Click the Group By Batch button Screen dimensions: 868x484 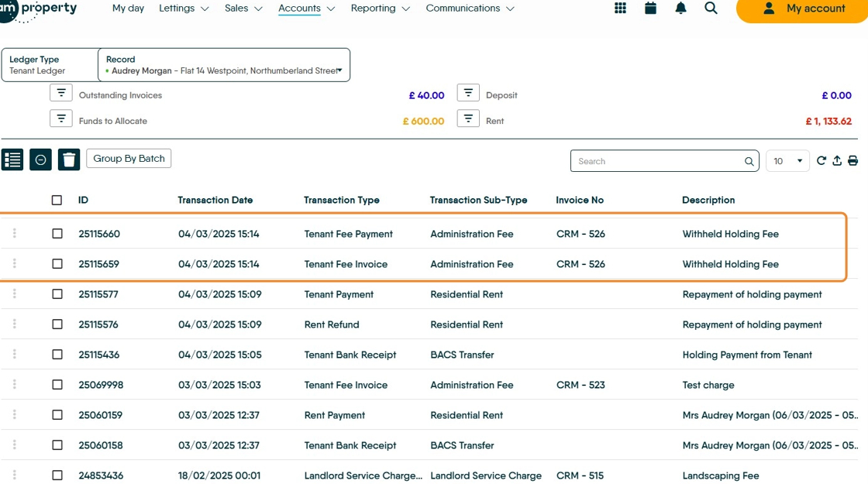pos(129,159)
